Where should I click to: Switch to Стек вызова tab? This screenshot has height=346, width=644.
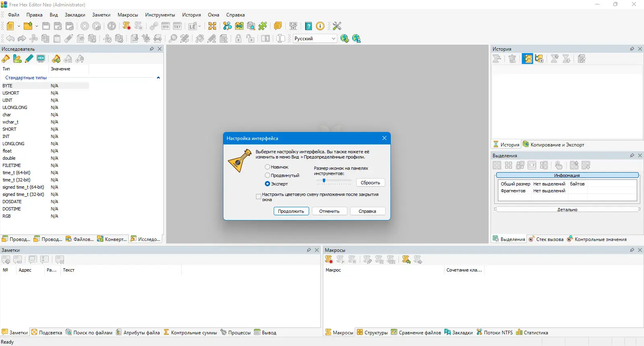(546, 239)
